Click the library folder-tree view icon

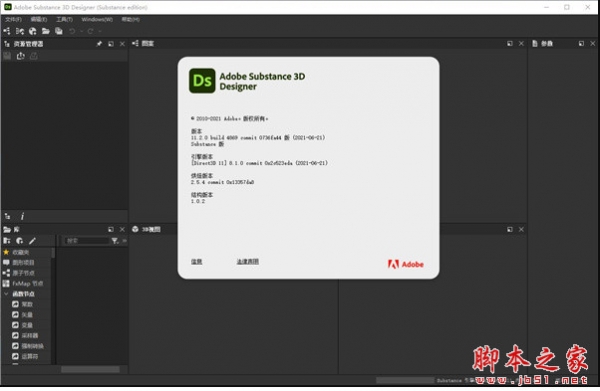(x=7, y=241)
